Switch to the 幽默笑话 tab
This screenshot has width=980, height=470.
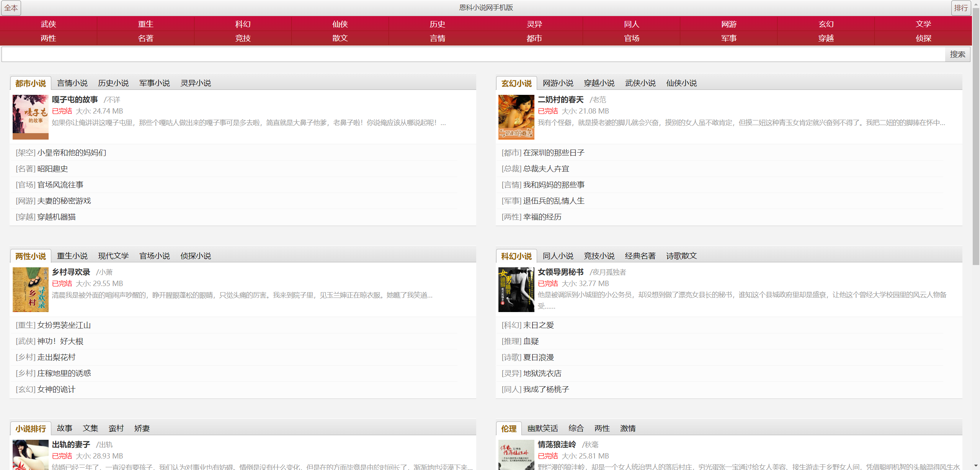542,428
